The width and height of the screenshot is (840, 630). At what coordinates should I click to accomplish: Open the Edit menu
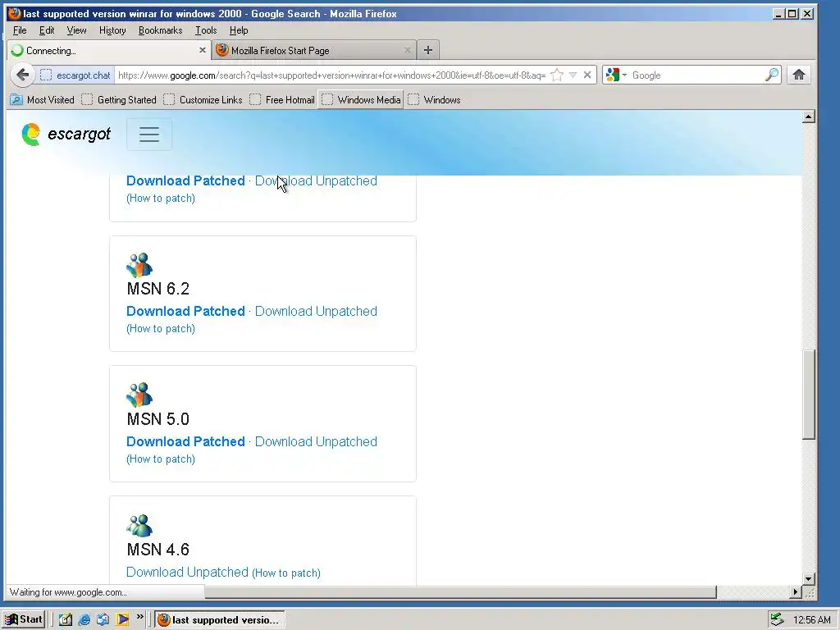47,30
